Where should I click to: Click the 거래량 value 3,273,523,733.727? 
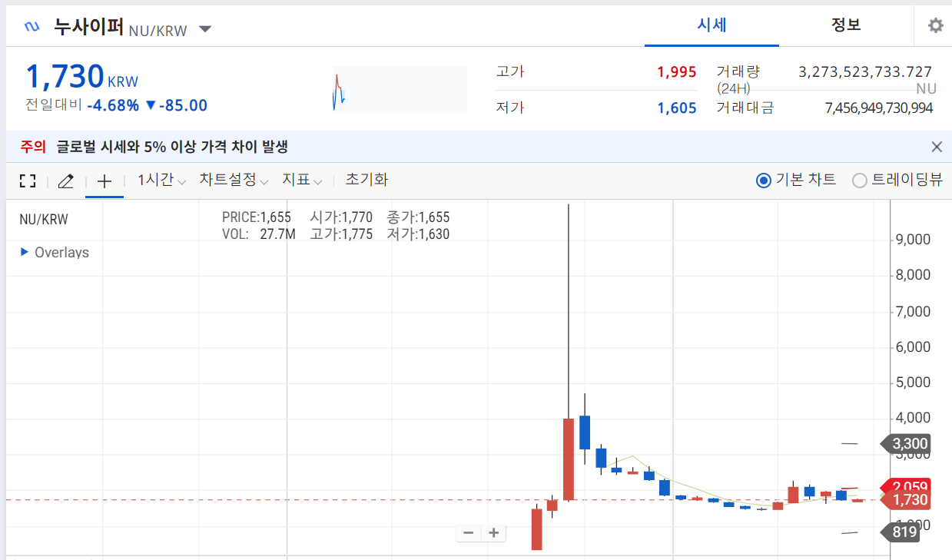tap(865, 71)
